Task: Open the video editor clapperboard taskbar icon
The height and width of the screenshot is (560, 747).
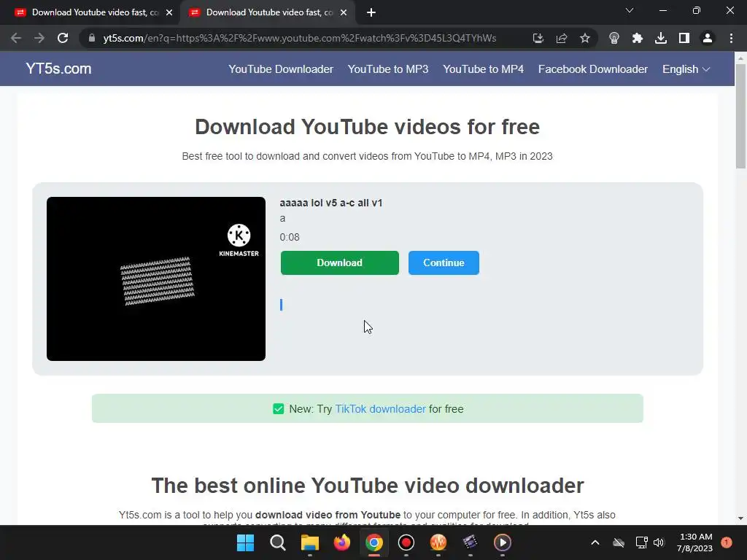Action: click(x=471, y=542)
